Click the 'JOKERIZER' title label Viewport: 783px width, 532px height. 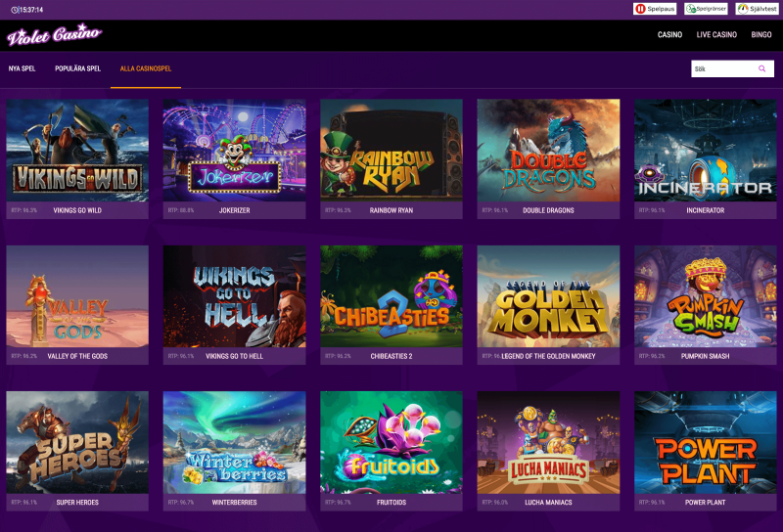point(234,210)
